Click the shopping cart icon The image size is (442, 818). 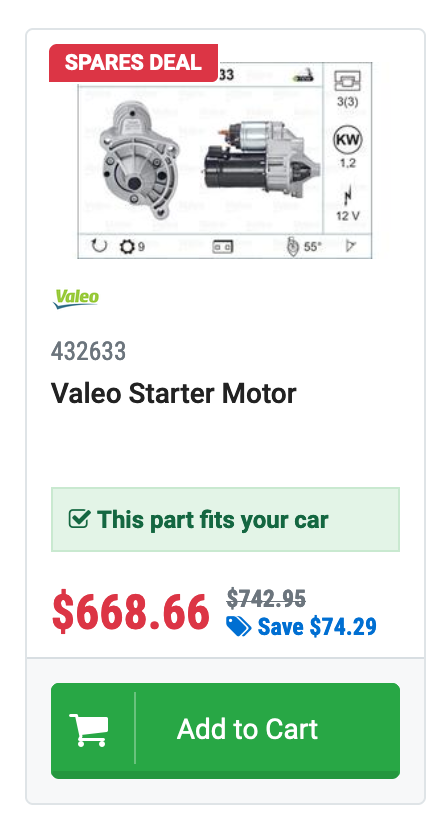pos(89,730)
